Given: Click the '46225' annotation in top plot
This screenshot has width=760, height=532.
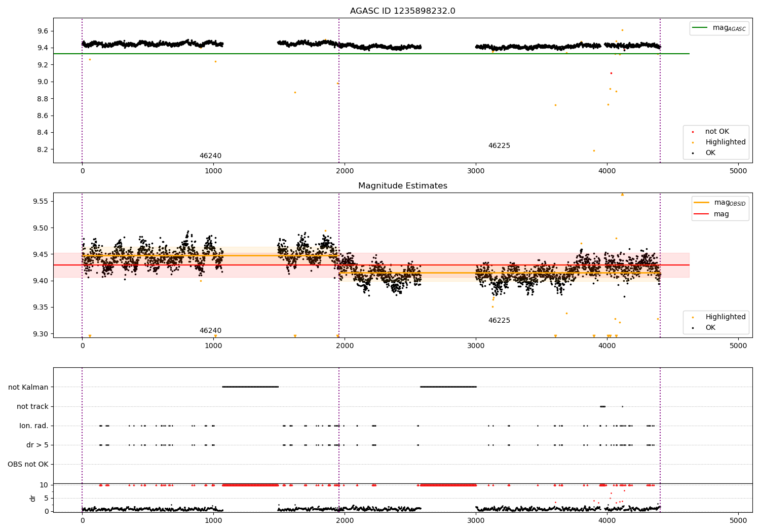Looking at the screenshot, I should tap(499, 146).
